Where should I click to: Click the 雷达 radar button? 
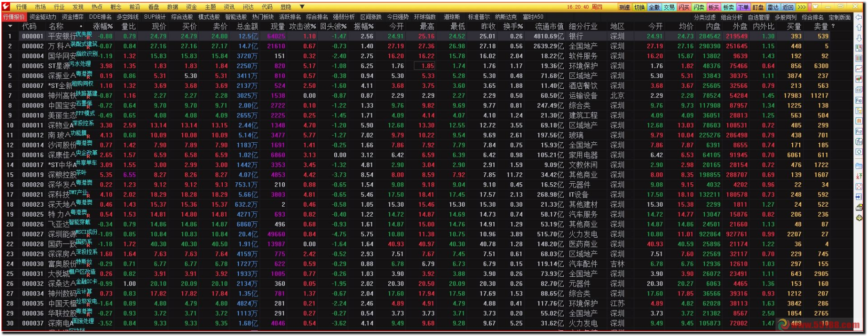point(773,7)
